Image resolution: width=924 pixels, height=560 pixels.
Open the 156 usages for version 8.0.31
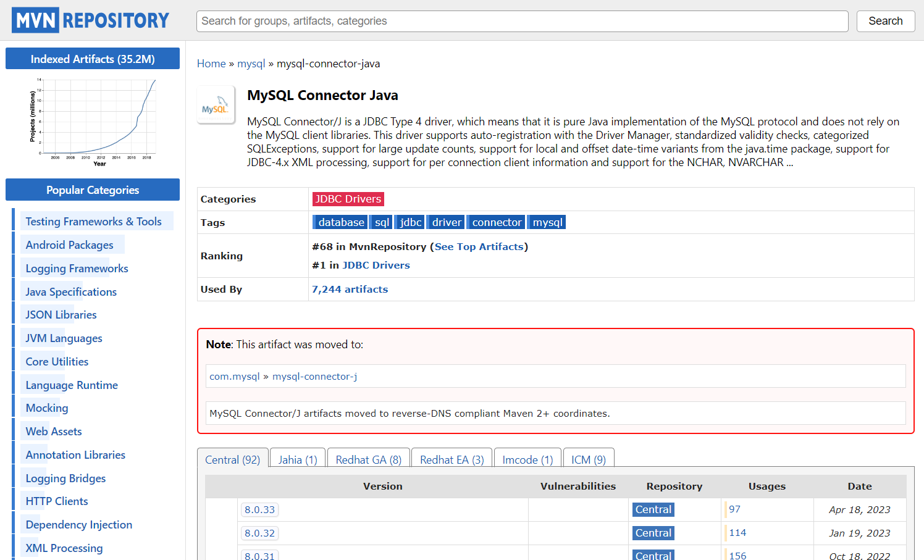[737, 556]
